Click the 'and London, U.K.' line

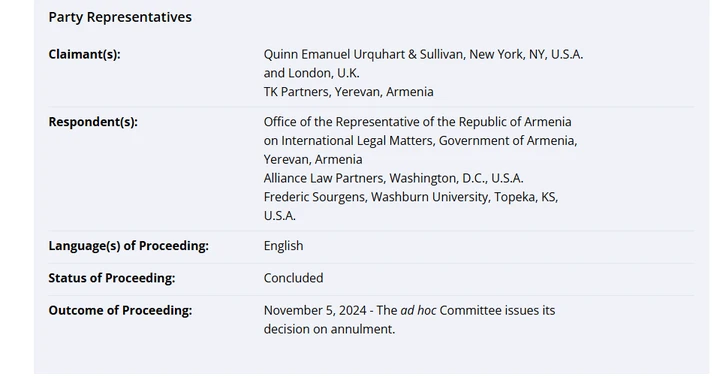click(x=311, y=73)
